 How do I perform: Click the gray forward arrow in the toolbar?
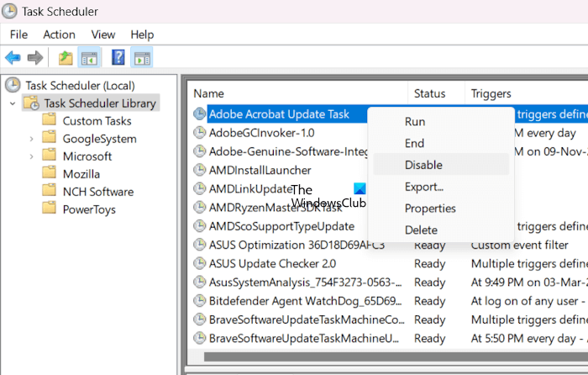click(35, 58)
